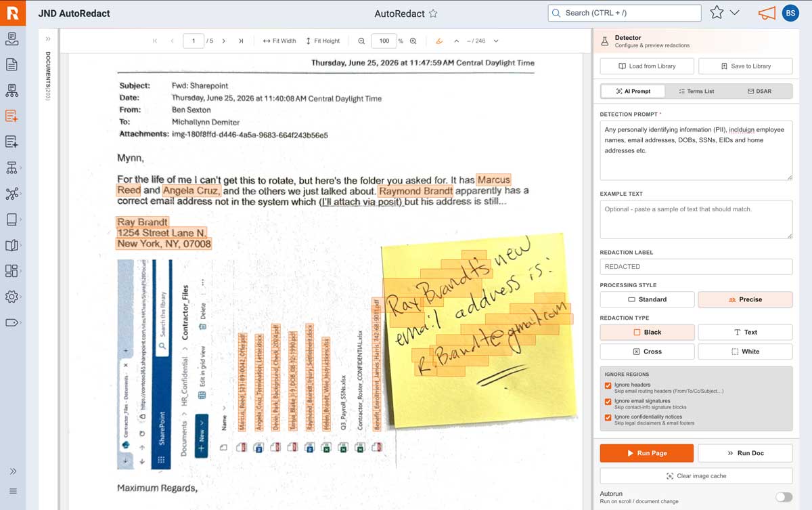Open the org-chart tree sidebar icon
812x510 pixels.
point(12,167)
